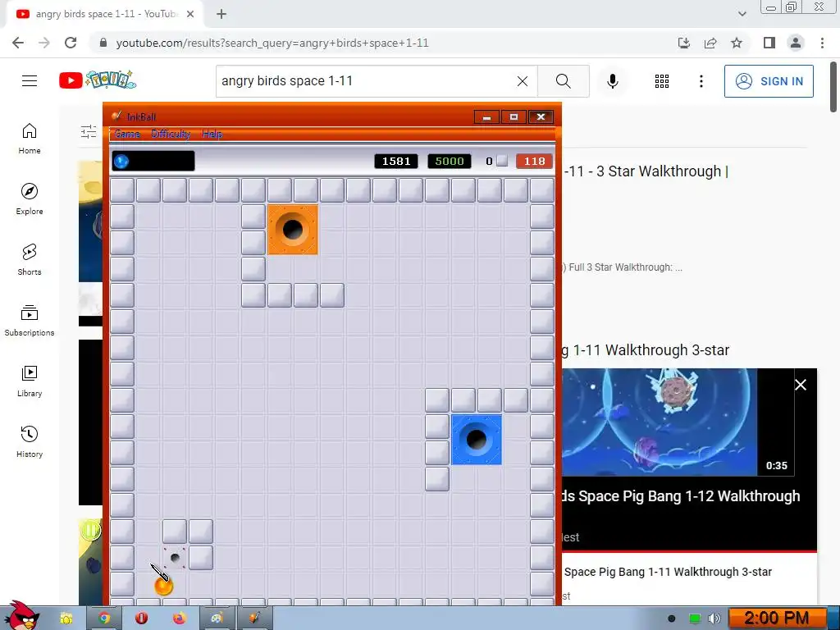This screenshot has width=840, height=630.
Task: Click Space Pig Bang 1-11 Walkthrough 3-star text
Action: click(x=668, y=572)
